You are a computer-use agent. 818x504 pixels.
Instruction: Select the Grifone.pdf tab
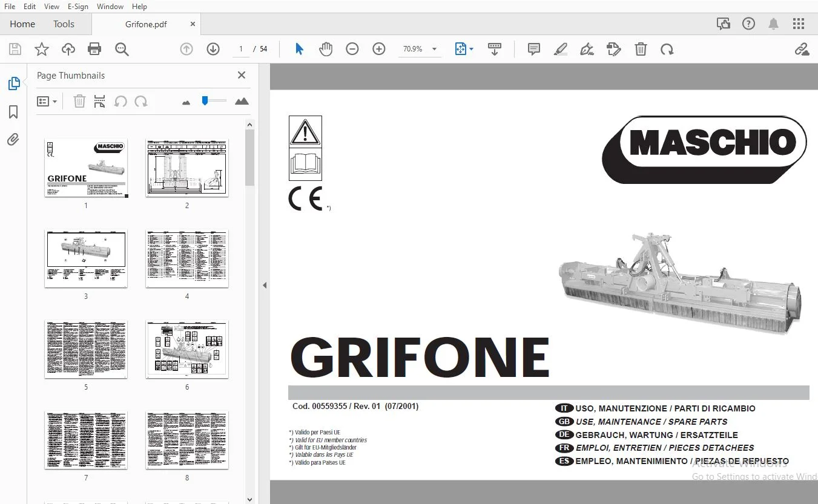(x=146, y=24)
